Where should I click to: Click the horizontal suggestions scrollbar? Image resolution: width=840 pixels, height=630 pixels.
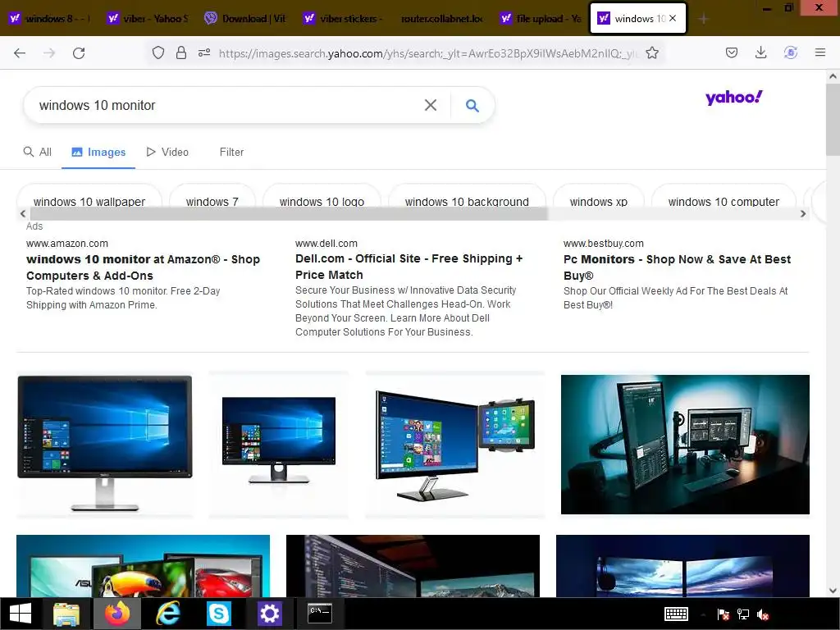click(x=288, y=214)
